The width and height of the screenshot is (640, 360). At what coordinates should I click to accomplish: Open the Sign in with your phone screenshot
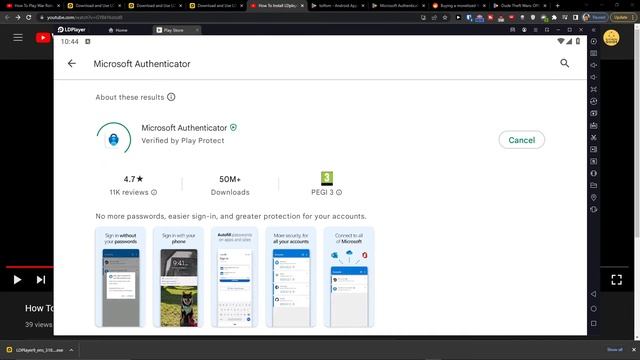(x=178, y=278)
